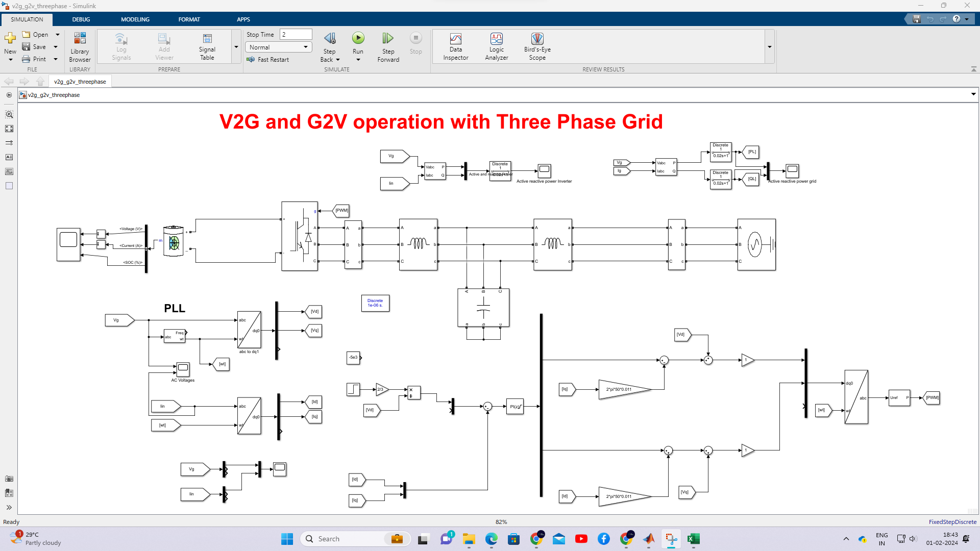Open the Logic Analyzer

[496, 46]
